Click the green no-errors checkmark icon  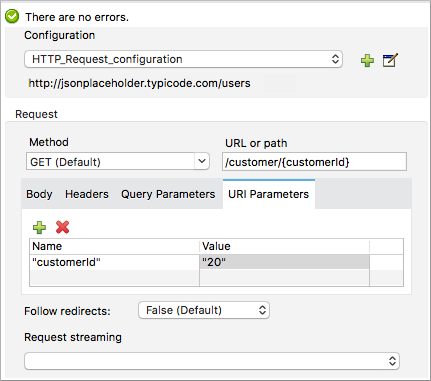pos(12,17)
